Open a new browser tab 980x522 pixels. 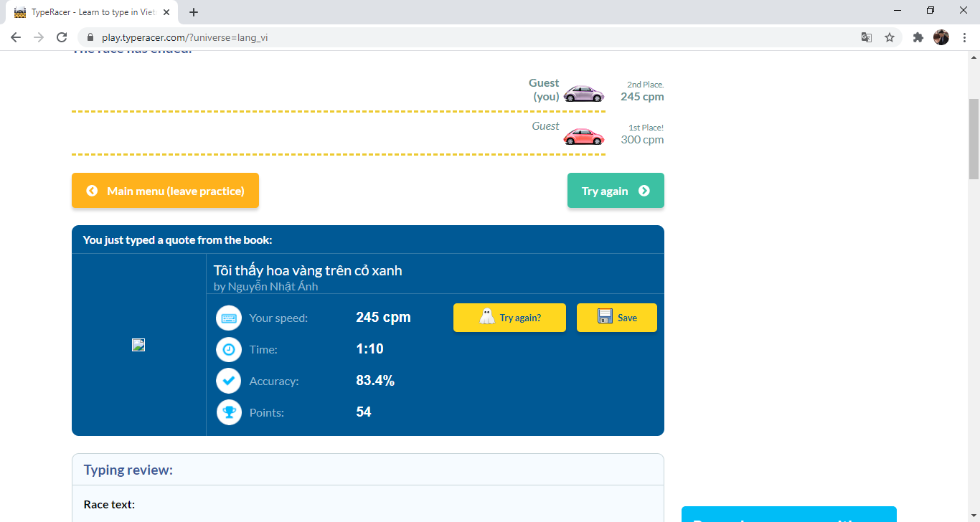click(194, 12)
